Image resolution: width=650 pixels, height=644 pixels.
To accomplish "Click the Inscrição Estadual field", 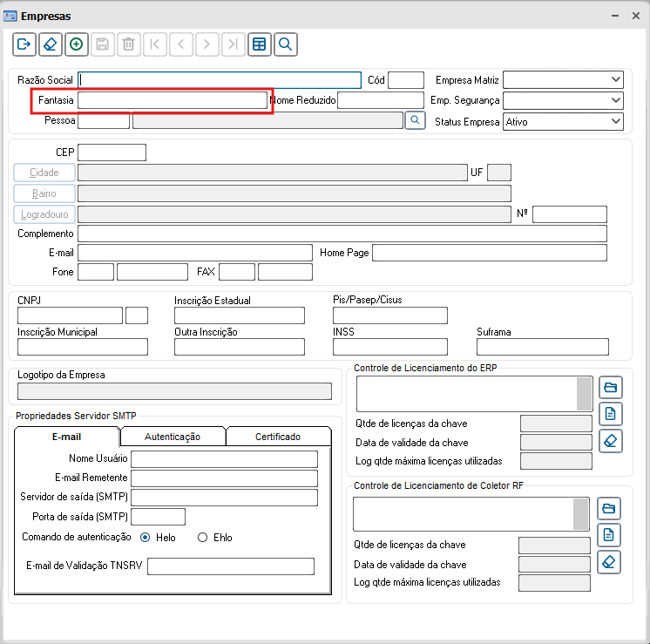I will click(x=240, y=315).
